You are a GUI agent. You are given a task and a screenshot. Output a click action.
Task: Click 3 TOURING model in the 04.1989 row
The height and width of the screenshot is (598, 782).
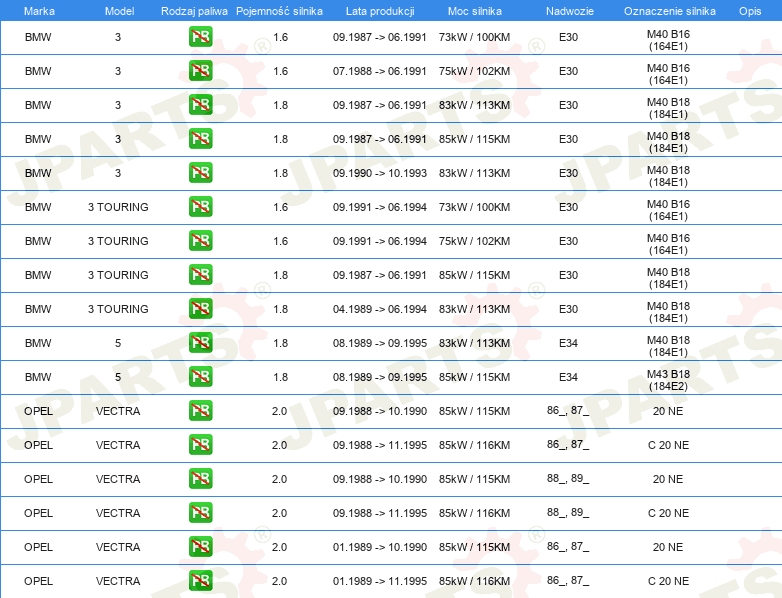coord(118,309)
